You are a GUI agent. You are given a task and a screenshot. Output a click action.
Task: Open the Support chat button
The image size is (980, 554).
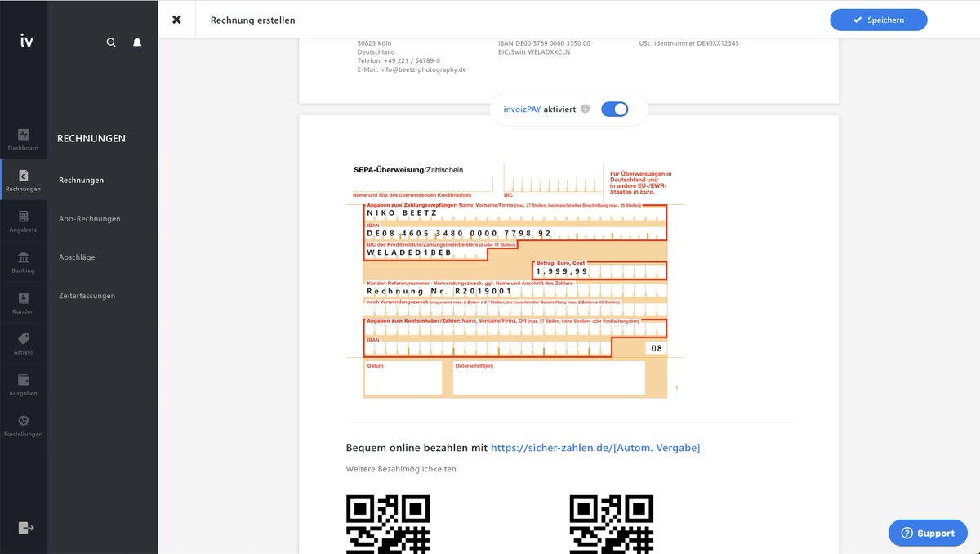pos(928,533)
